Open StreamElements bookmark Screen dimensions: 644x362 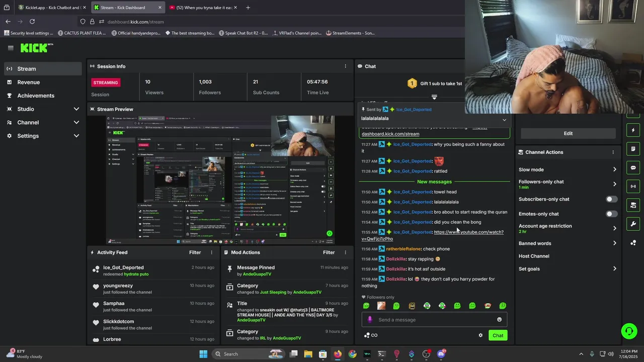pyautogui.click(x=350, y=33)
